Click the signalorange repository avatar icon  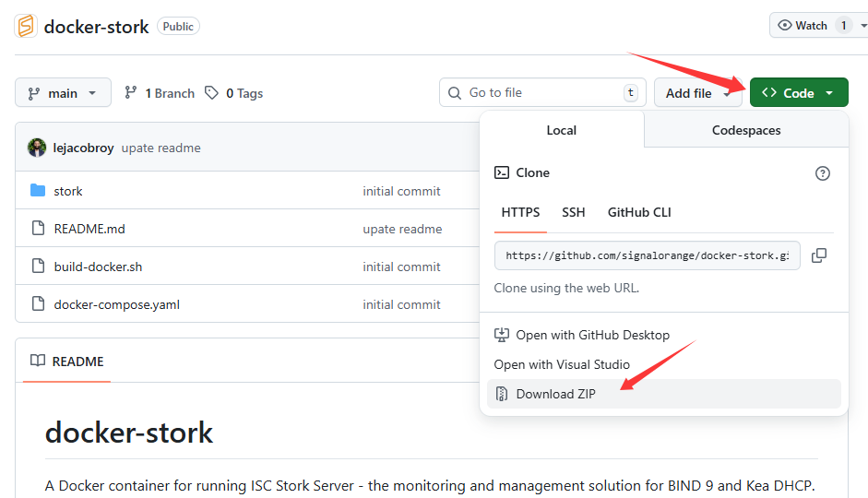(x=26, y=26)
